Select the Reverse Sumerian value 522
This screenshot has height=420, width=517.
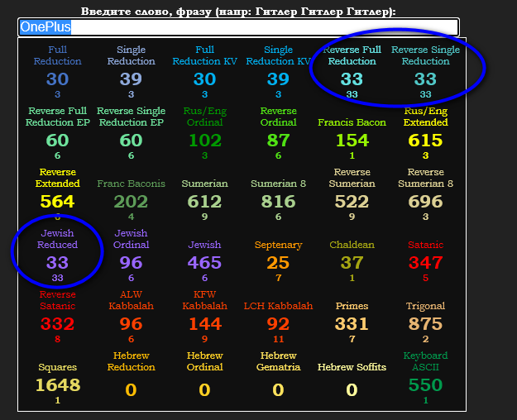coord(352,202)
